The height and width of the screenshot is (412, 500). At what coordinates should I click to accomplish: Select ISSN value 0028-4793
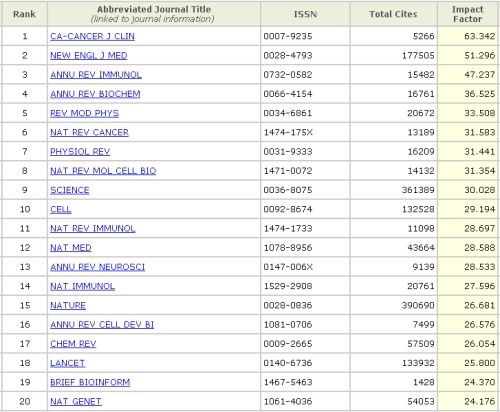point(288,55)
